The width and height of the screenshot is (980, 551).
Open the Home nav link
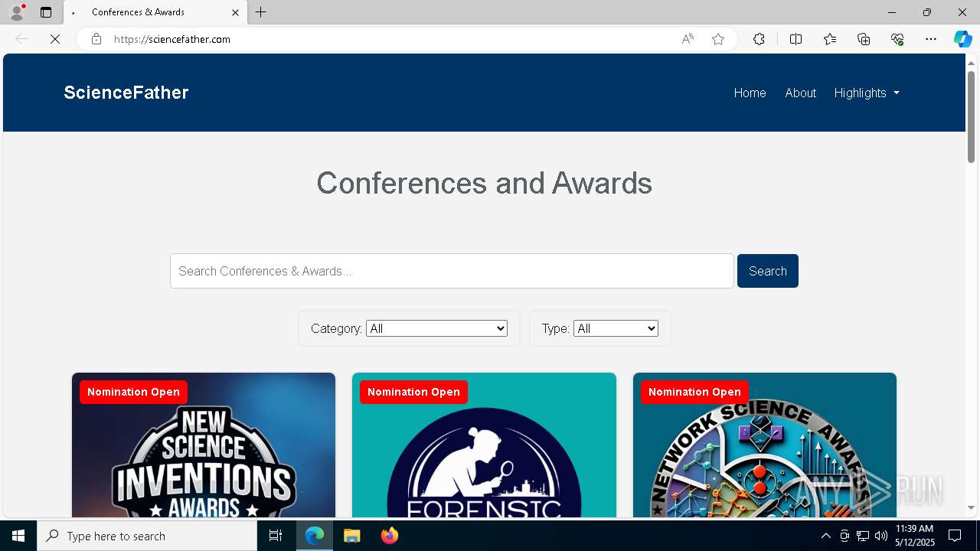(x=750, y=93)
